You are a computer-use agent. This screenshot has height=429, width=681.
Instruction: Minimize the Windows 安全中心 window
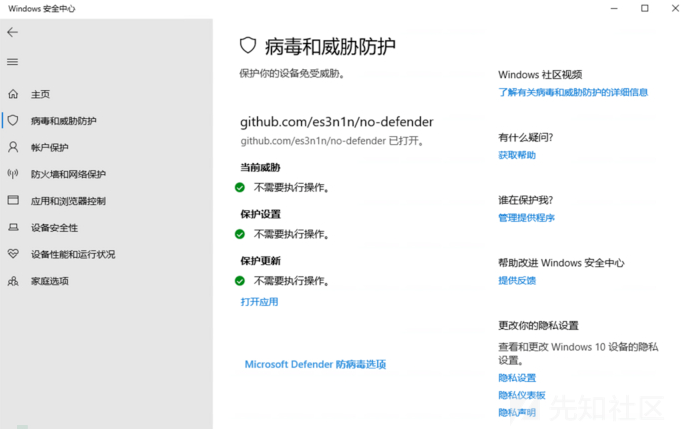(614, 8)
